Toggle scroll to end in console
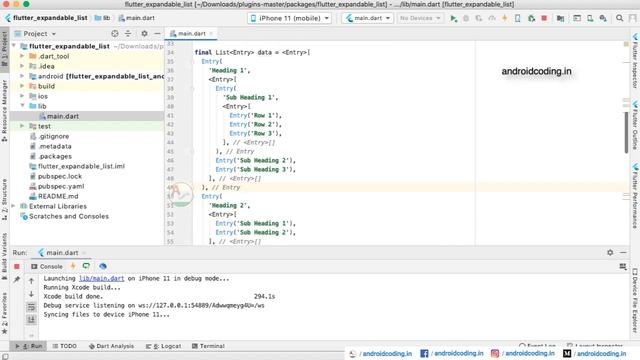640x360 pixels. pyautogui.click(x=31, y=320)
